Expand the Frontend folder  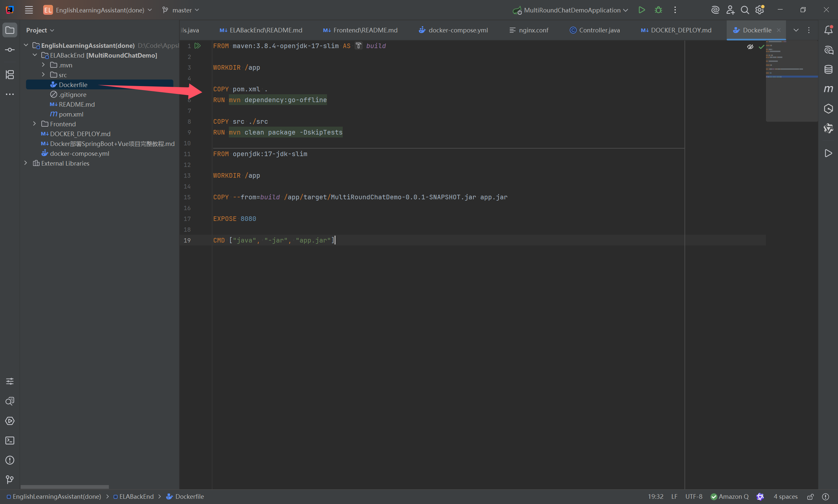(34, 124)
